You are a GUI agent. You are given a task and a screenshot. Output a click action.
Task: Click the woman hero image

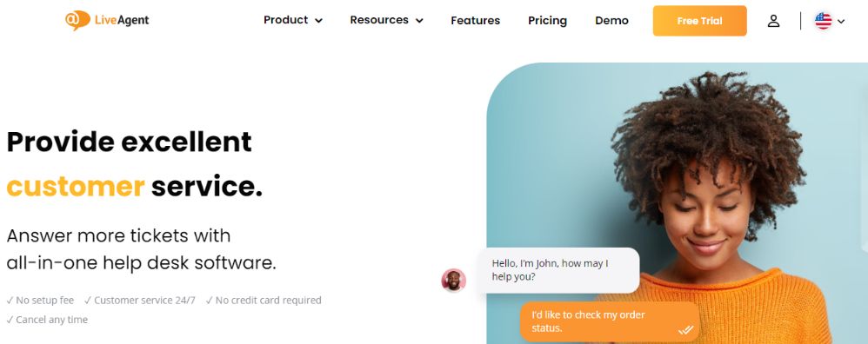(677, 203)
